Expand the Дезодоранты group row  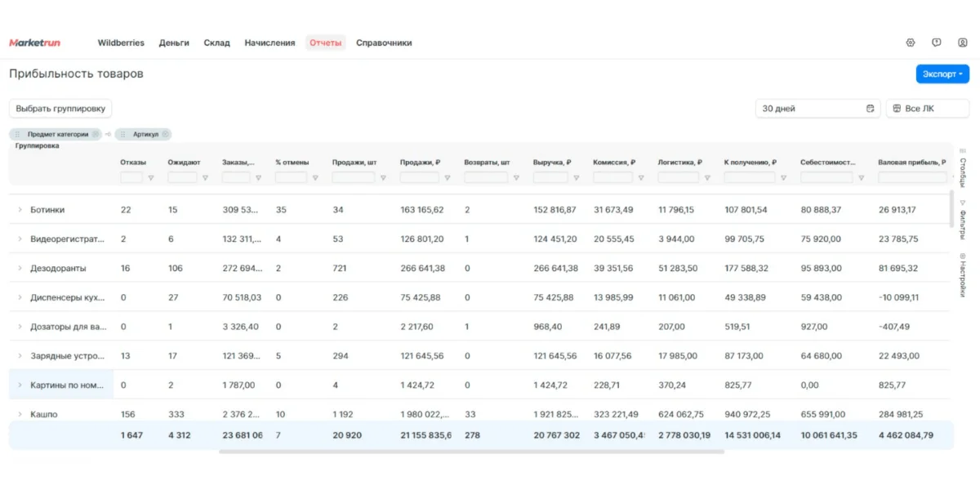20,269
